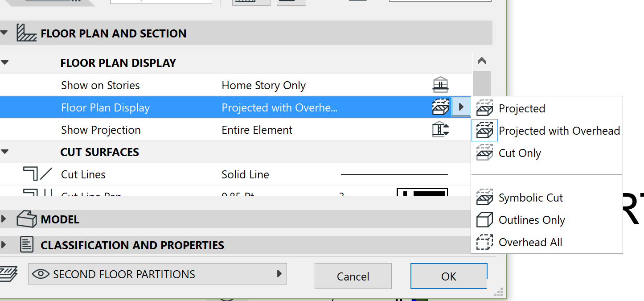This screenshot has height=301, width=644.
Task: Click the Classification and Properties document icon
Action: [27, 245]
